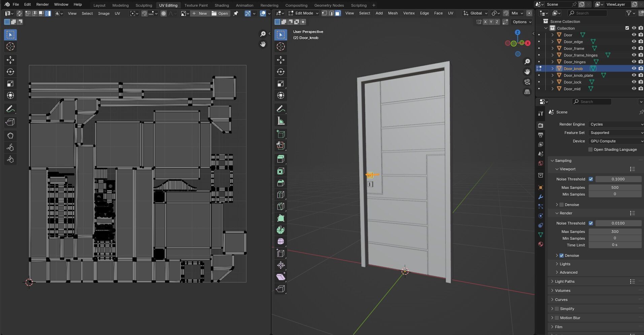
Task: Select the Spin tool
Action: (281, 230)
